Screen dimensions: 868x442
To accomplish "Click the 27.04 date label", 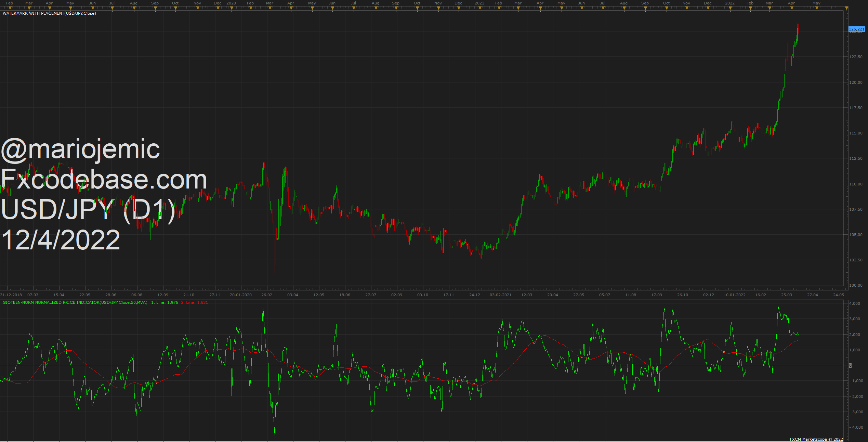I will pyautogui.click(x=813, y=295).
